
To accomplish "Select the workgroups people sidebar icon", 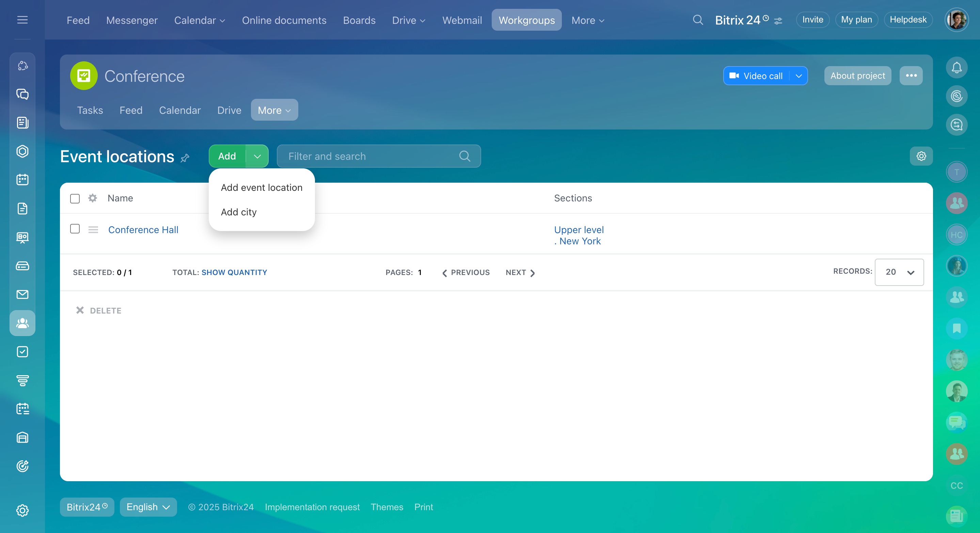I will pos(22,323).
